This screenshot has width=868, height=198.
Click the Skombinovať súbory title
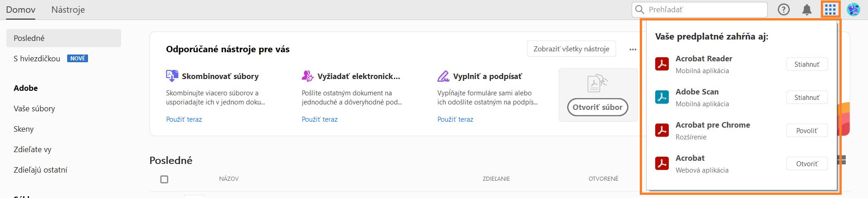coord(220,76)
